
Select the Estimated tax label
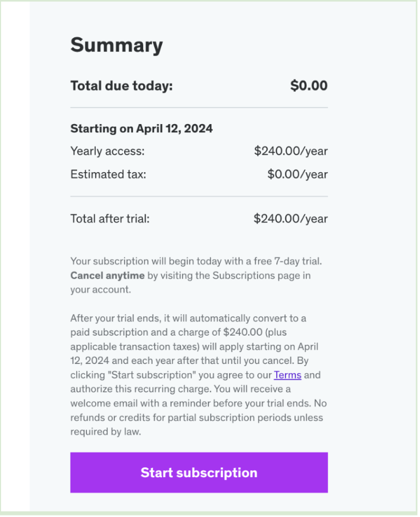pyautogui.click(x=108, y=174)
